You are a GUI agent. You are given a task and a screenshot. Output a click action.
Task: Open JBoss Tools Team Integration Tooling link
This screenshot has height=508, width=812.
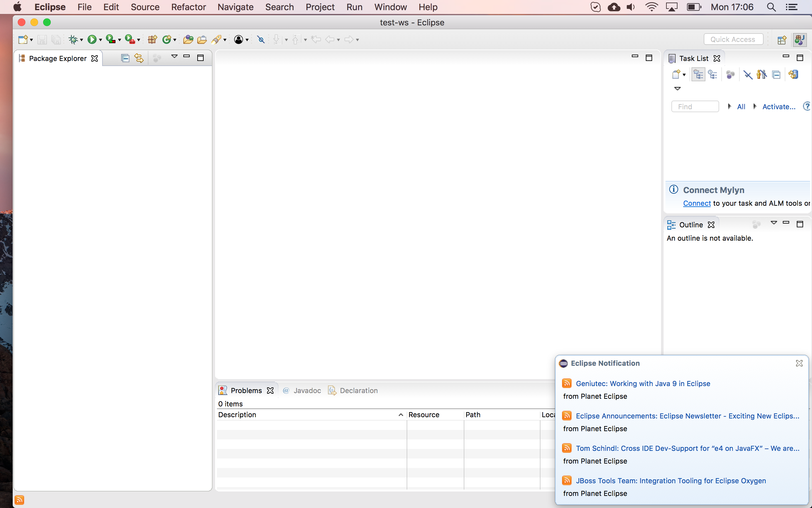point(671,481)
